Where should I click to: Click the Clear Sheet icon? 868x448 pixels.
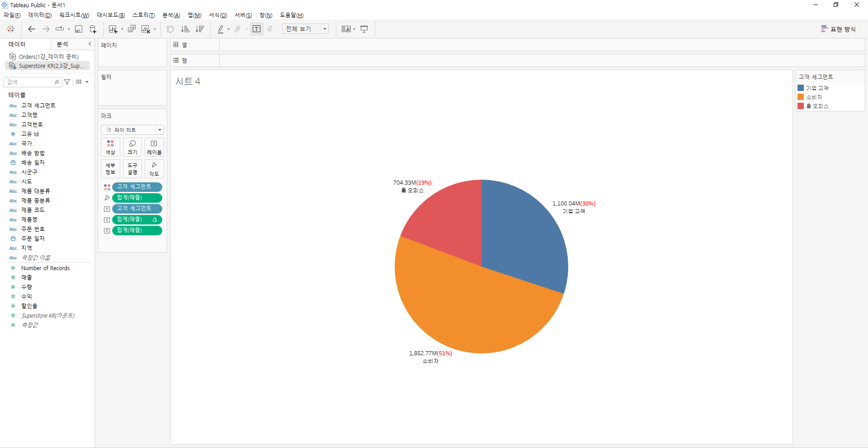[x=146, y=29]
